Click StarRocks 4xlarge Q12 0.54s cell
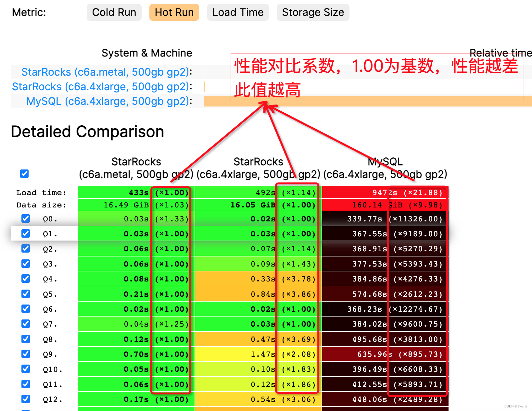This screenshot has width=532, height=411. tap(258, 399)
